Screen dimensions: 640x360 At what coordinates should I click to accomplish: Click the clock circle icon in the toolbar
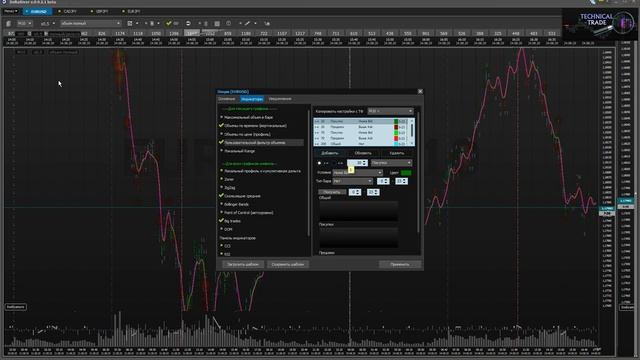(229, 24)
